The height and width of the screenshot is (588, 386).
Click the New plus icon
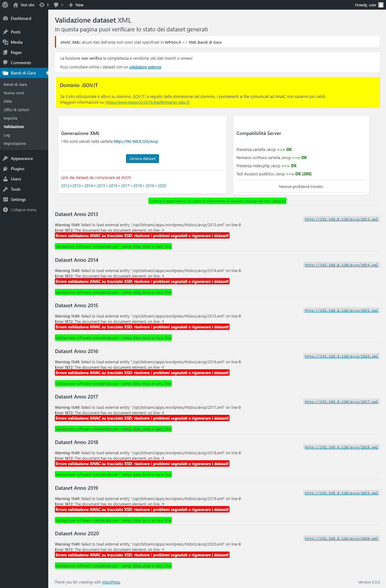71,5
